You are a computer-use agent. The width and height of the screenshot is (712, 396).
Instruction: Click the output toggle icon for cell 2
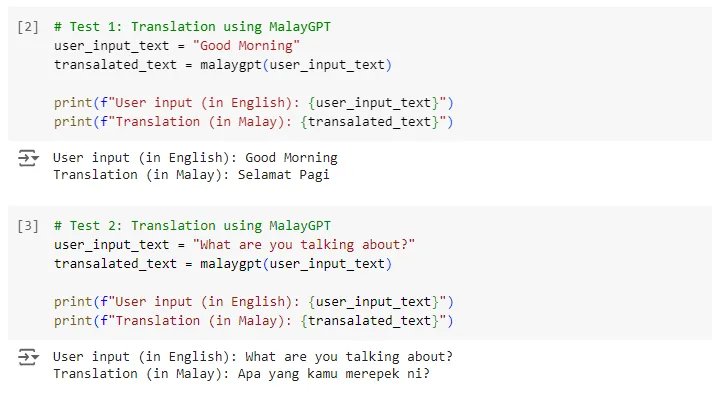click(28, 158)
